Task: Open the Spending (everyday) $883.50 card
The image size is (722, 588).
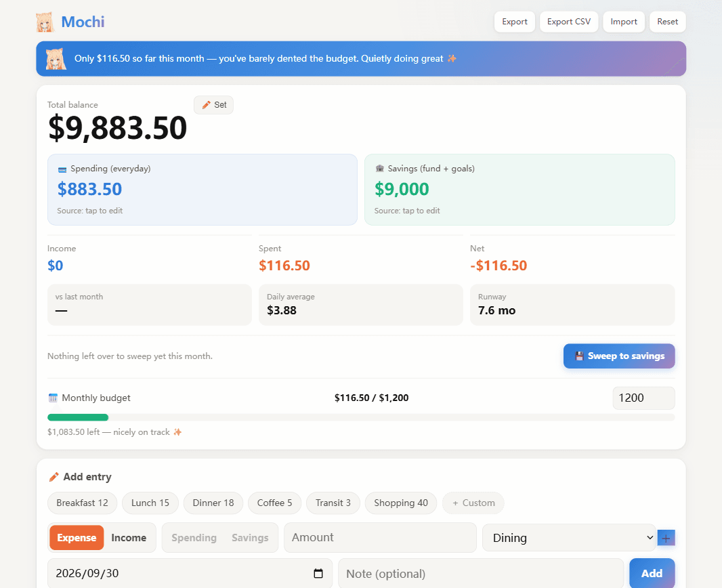Action: (202, 190)
